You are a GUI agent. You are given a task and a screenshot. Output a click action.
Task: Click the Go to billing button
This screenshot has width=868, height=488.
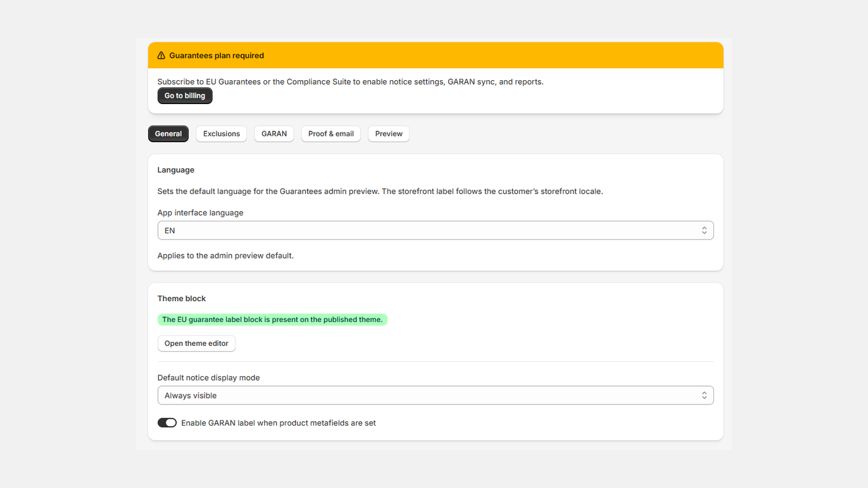pos(185,96)
